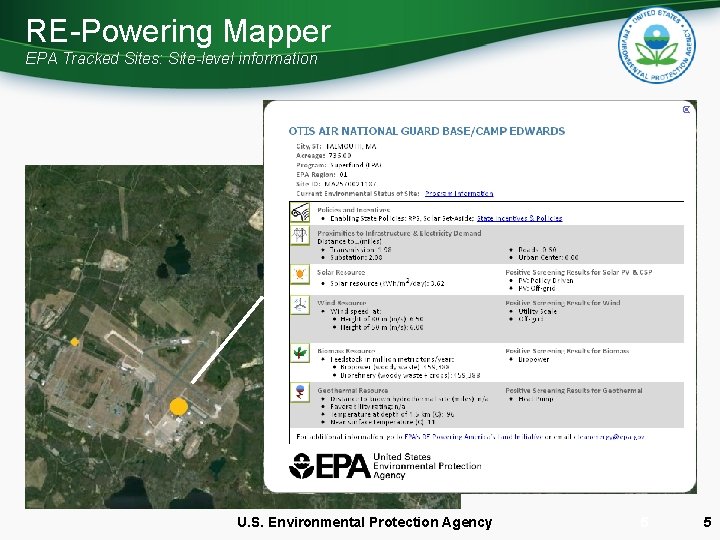The width and height of the screenshot is (720, 540).
Task: Click the Biopower screening result
Action: coord(534,360)
